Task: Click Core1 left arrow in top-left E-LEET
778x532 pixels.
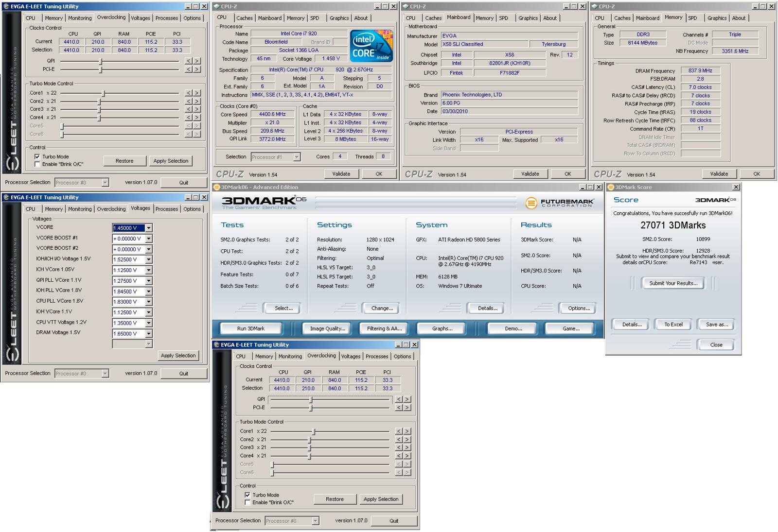Action: (189, 93)
